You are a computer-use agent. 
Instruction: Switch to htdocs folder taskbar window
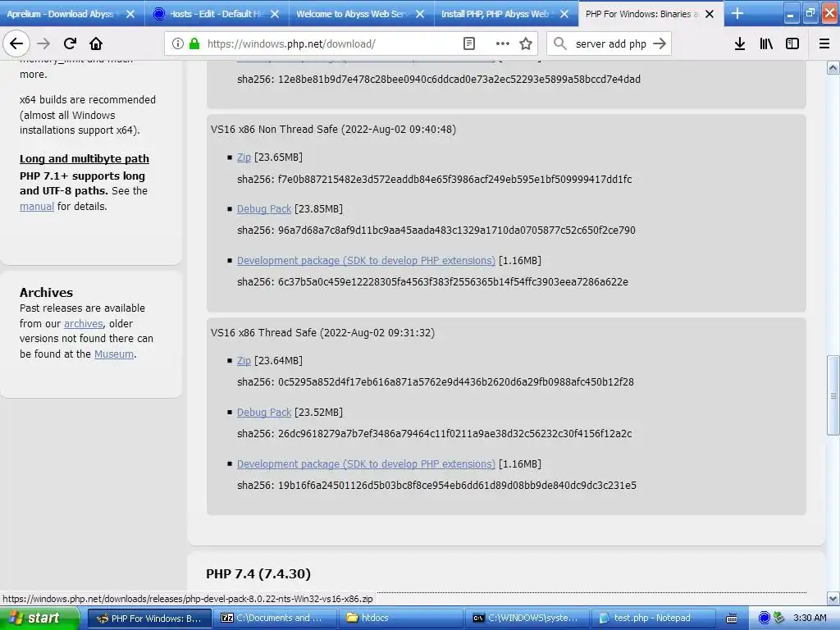click(x=400, y=619)
